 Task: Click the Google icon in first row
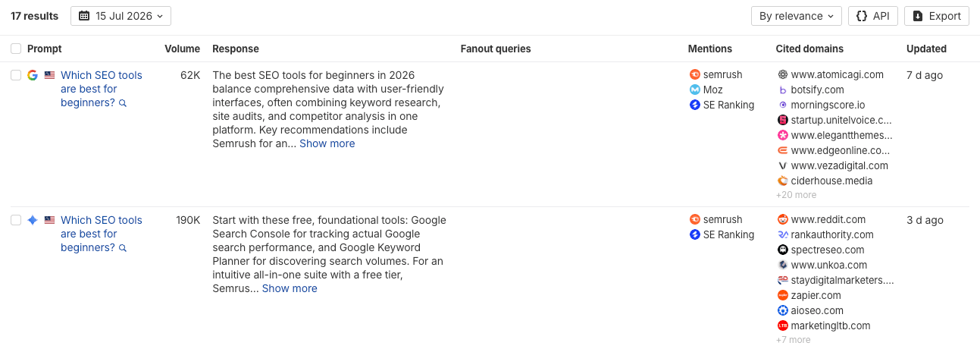(33, 75)
